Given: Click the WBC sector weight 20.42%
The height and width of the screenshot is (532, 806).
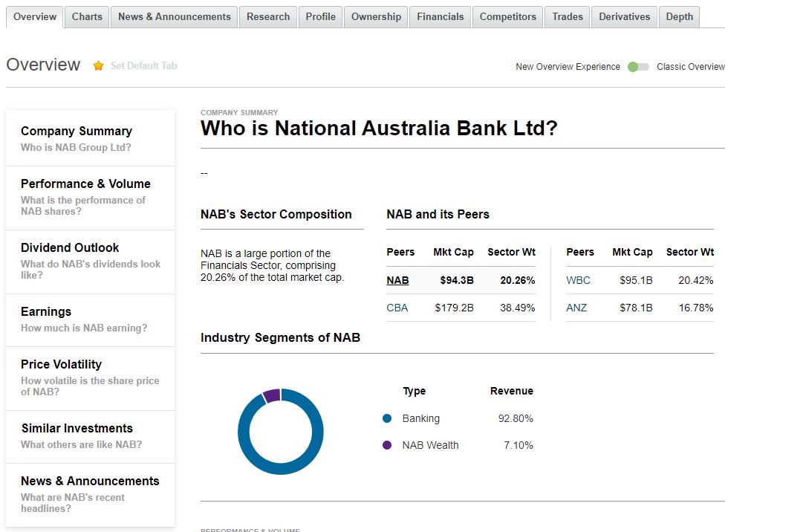Looking at the screenshot, I should tap(696, 280).
